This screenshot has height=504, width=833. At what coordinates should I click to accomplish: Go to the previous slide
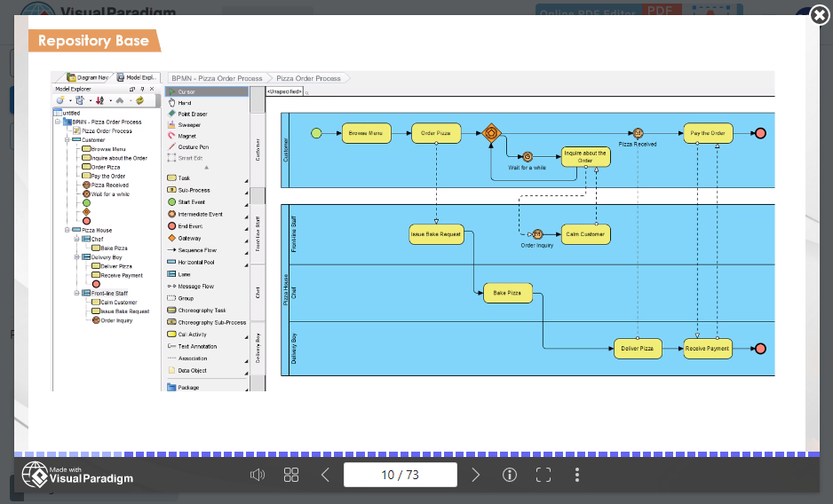[x=325, y=475]
